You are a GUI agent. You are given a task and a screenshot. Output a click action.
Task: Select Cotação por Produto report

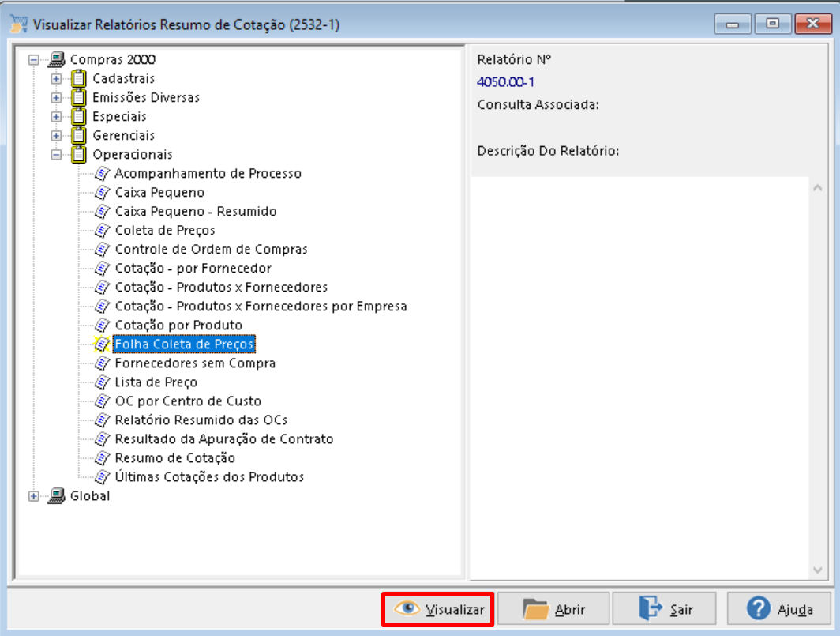(178, 325)
